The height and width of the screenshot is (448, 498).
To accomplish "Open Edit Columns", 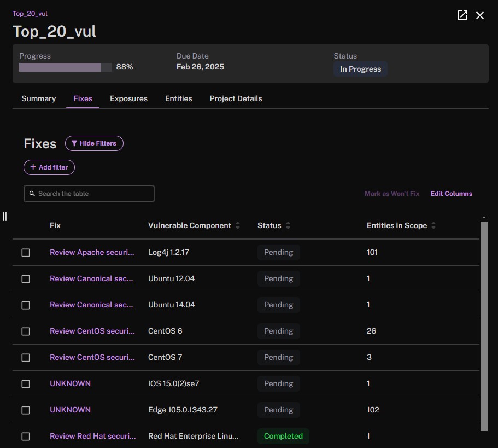I will tap(452, 194).
